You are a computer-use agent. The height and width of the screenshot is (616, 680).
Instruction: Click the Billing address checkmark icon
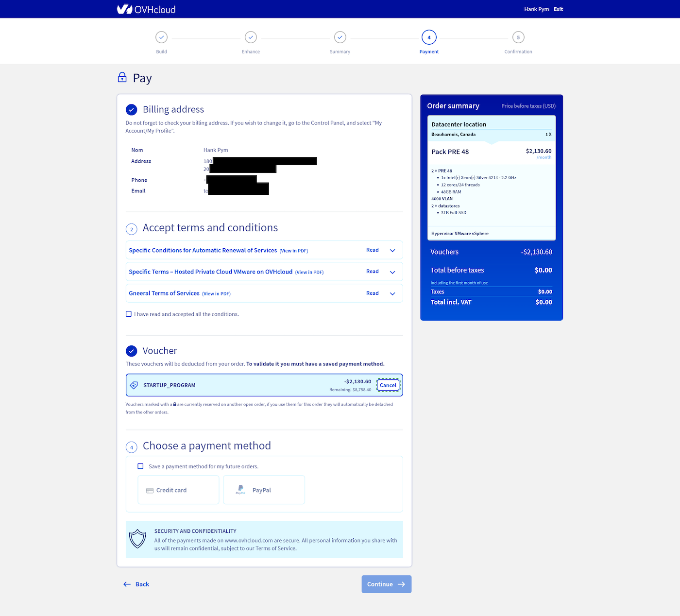point(131,110)
